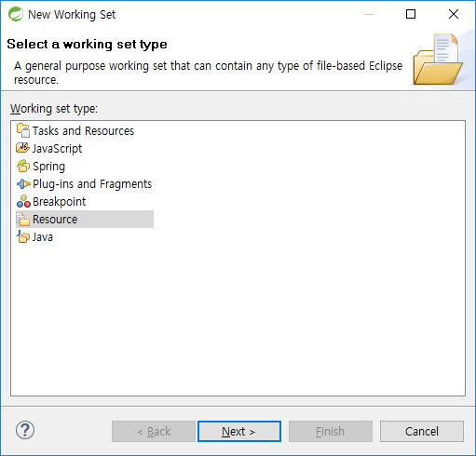Select Spring working set type
The height and width of the screenshot is (456, 476).
48,167
